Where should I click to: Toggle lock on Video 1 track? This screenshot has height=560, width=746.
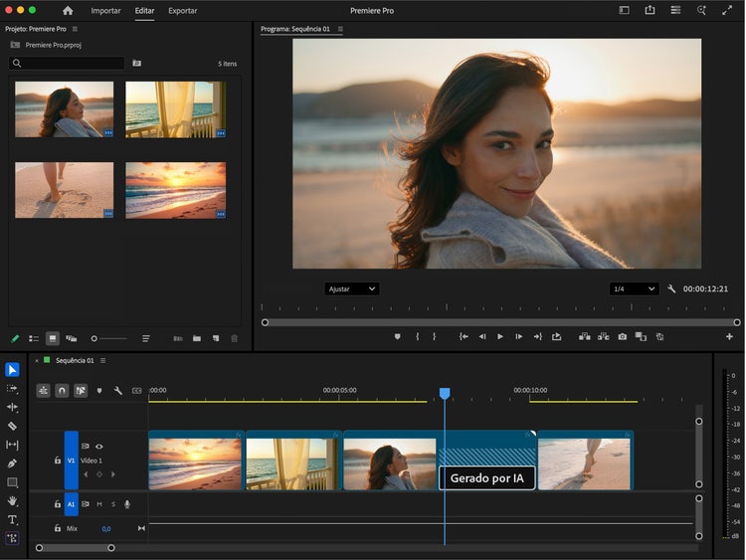[58, 461]
